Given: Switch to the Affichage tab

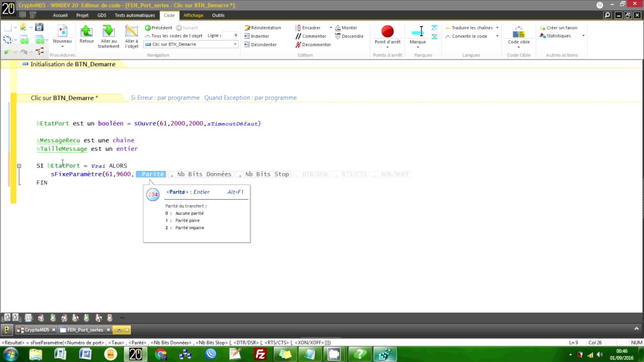Looking at the screenshot, I should [193, 15].
